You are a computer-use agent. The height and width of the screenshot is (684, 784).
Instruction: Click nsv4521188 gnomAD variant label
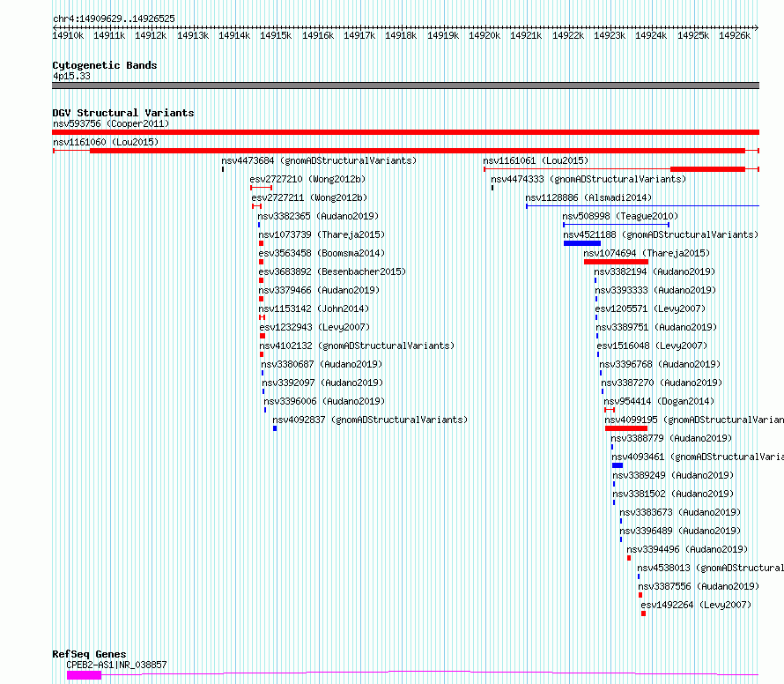click(661, 234)
